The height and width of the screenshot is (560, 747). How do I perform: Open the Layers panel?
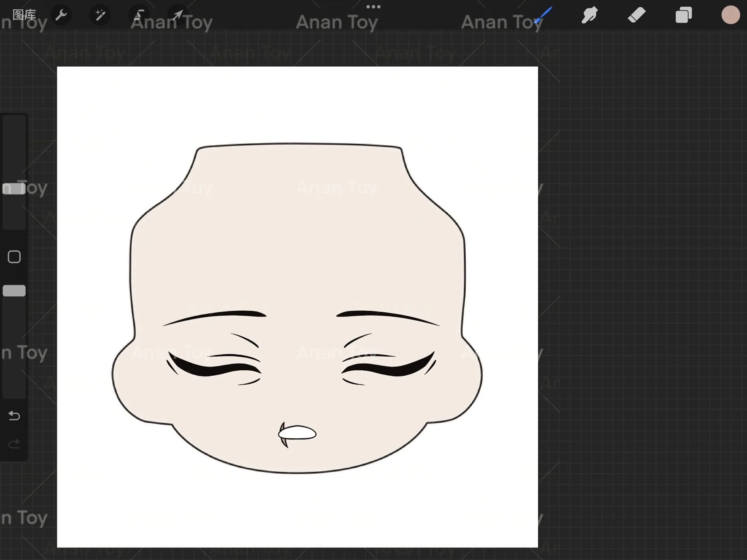[x=684, y=15]
